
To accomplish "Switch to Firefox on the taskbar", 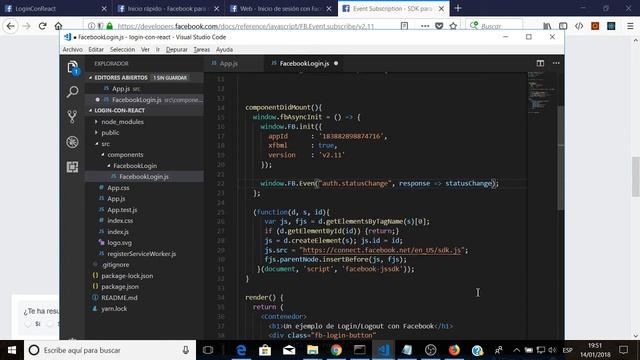I will [x=454, y=350].
